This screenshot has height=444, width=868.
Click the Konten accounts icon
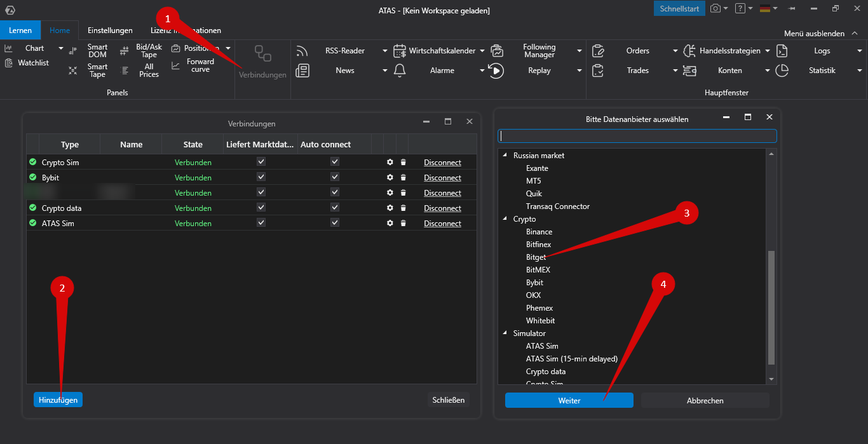(x=689, y=71)
